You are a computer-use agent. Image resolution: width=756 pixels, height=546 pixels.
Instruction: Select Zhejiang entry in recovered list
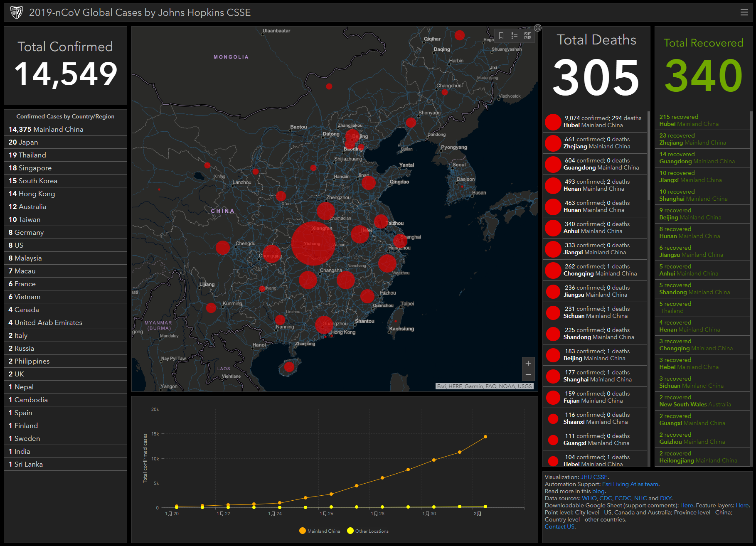(692, 139)
